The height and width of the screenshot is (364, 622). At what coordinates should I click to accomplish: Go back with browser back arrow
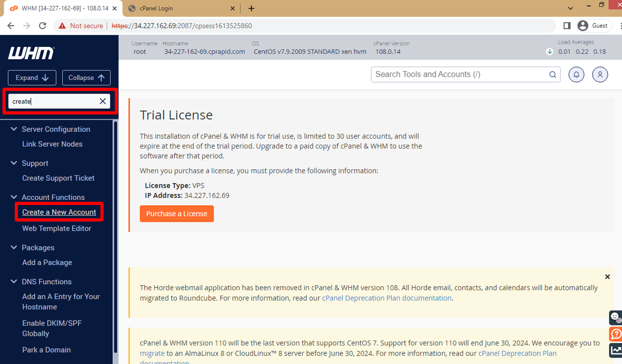(x=11, y=26)
